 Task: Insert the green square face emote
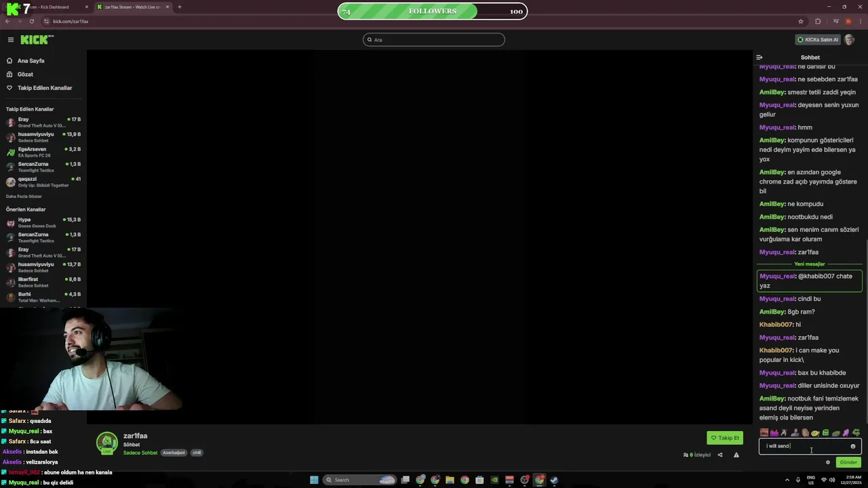click(x=825, y=432)
